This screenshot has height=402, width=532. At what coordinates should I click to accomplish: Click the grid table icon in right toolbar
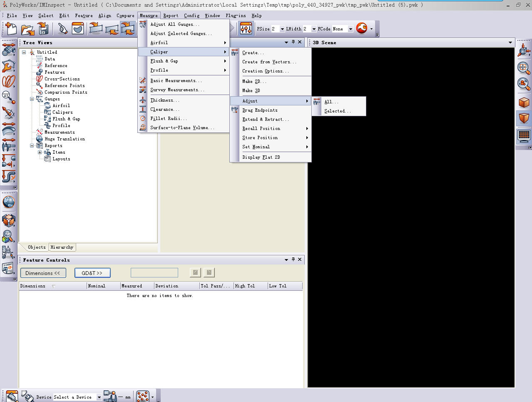pos(524,135)
